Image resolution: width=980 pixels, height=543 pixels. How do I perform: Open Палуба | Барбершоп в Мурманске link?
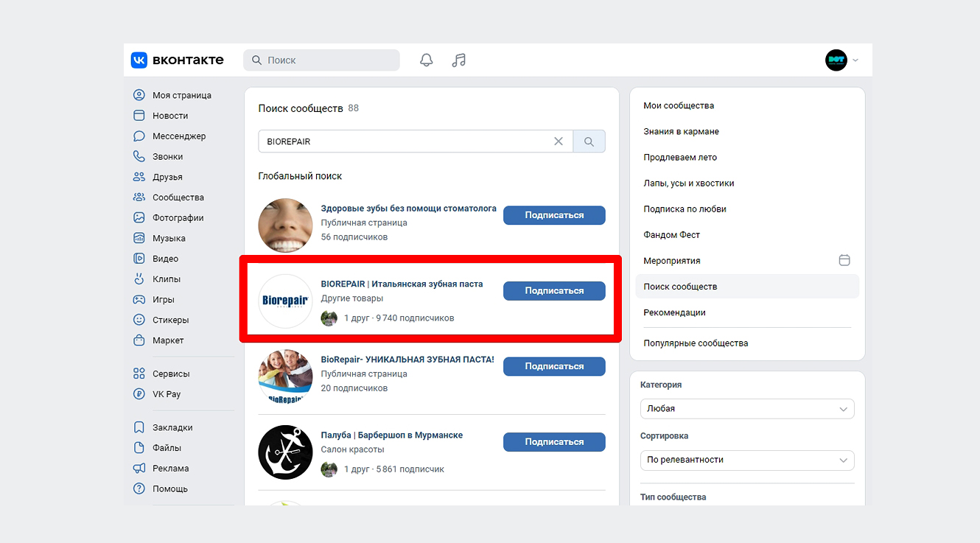(x=392, y=435)
